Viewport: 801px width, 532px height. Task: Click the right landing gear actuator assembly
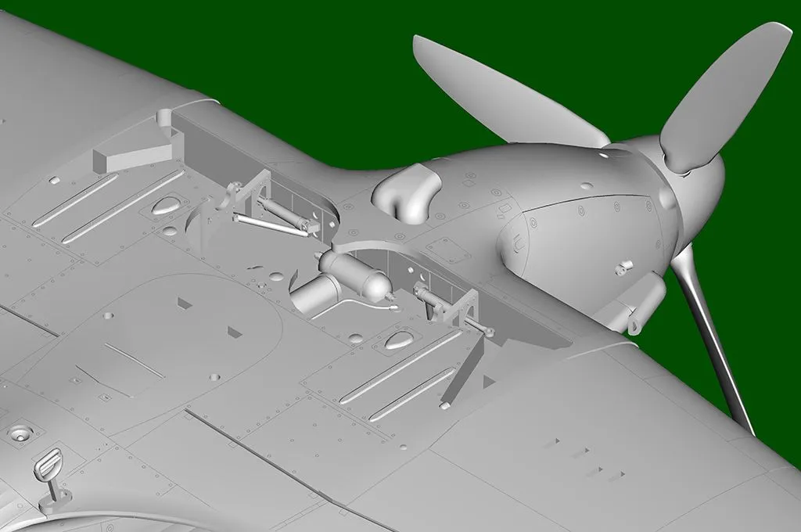pos(452,307)
